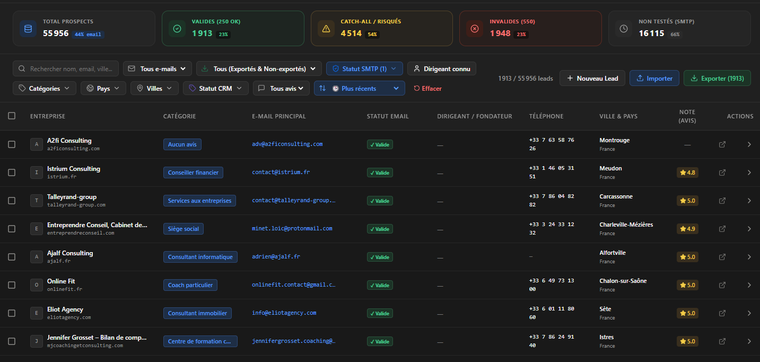Open the Villes filter dropdown
The image size is (760, 362).
coord(155,89)
